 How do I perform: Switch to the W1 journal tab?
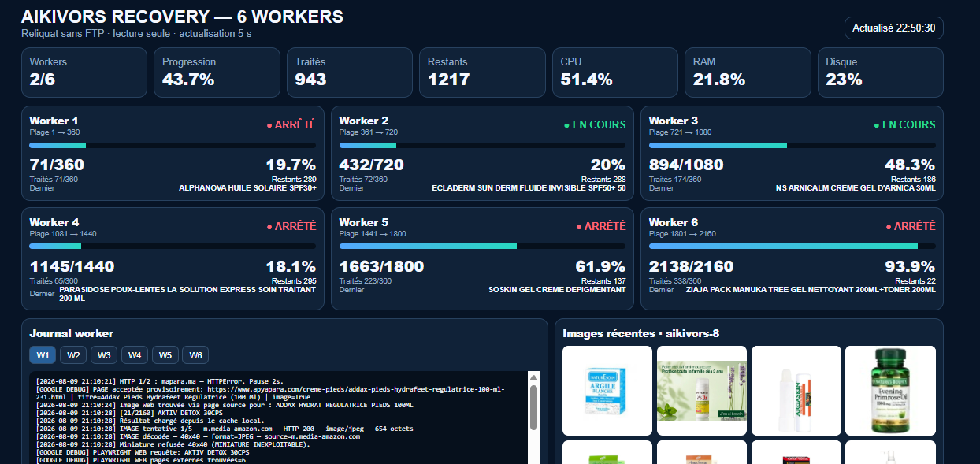click(x=43, y=355)
